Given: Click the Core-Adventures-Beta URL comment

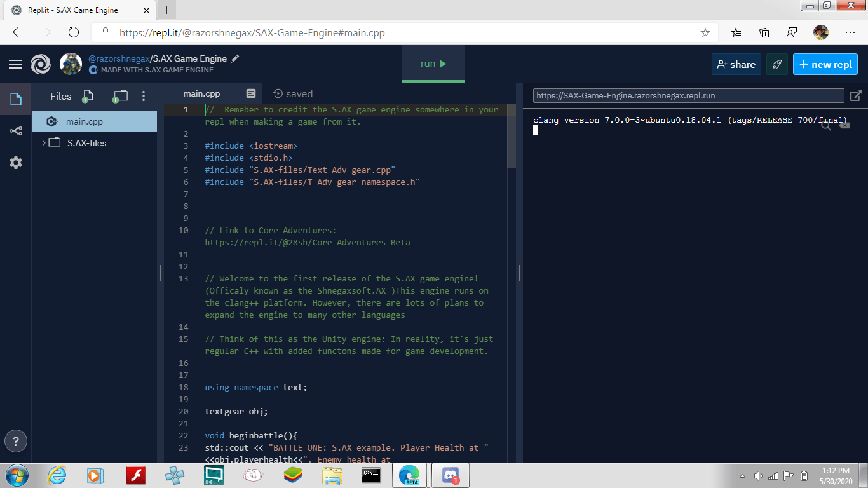Looking at the screenshot, I should pyautogui.click(x=308, y=243).
